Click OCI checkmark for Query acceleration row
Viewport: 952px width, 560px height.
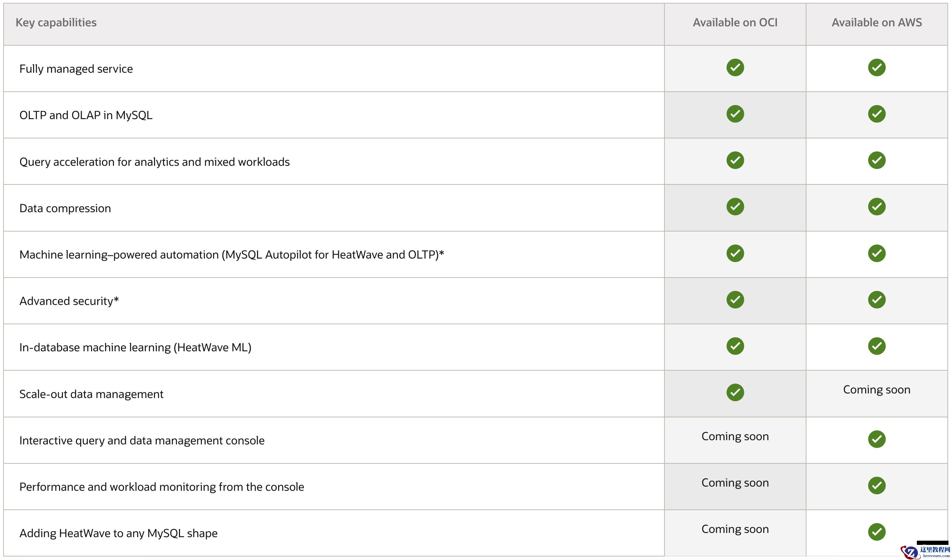pos(735,160)
